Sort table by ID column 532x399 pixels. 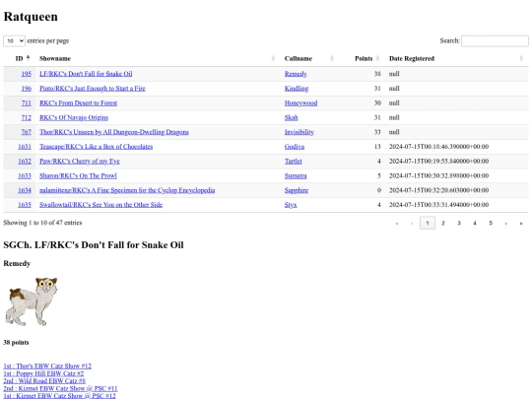(20, 58)
